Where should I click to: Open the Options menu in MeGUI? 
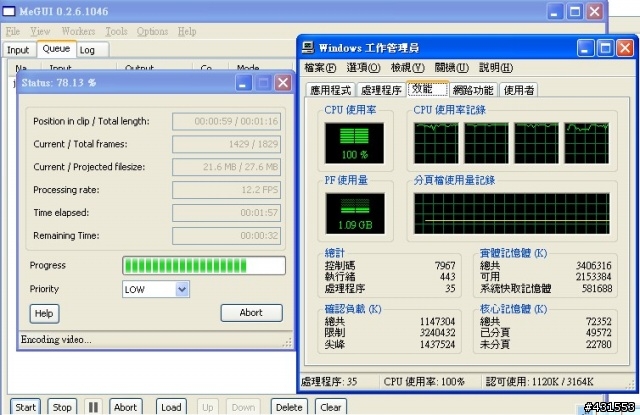tap(152, 31)
